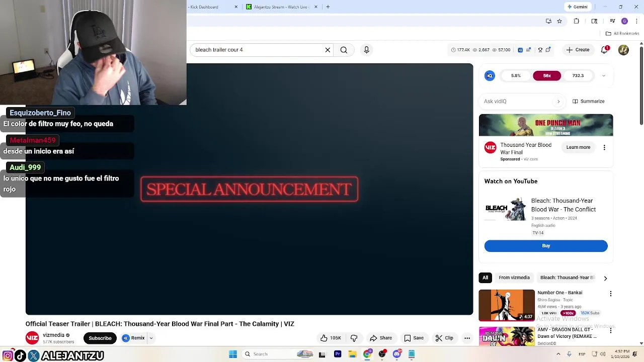644x362 pixels.
Task: Clear the YouTube search box text
Action: (x=328, y=50)
